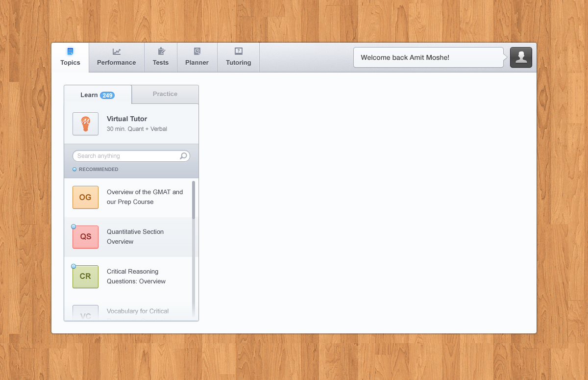This screenshot has height=380, width=588.
Task: Click the QS topic badge
Action: tap(85, 237)
